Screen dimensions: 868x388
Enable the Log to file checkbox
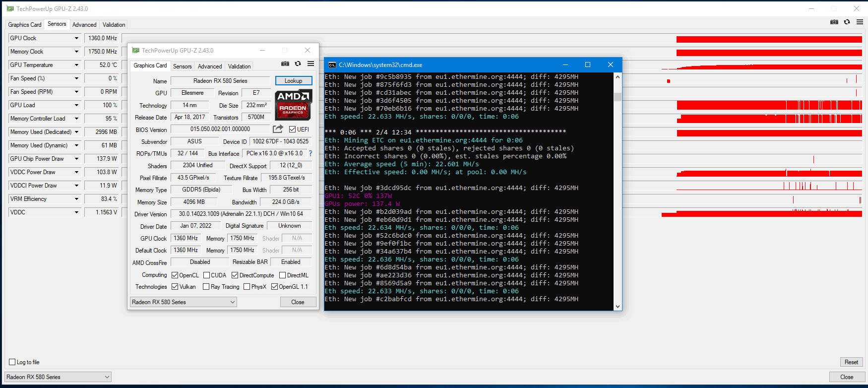pos(12,362)
